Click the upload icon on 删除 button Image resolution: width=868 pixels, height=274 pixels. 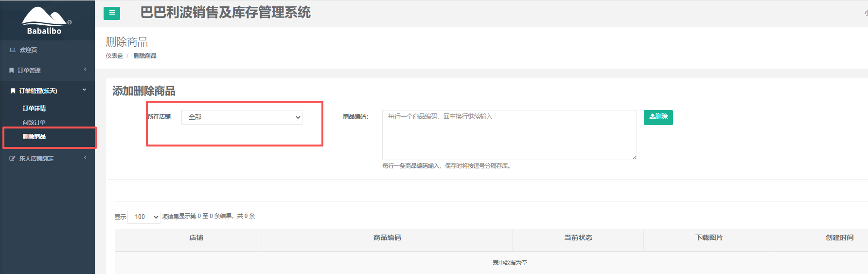click(x=652, y=117)
